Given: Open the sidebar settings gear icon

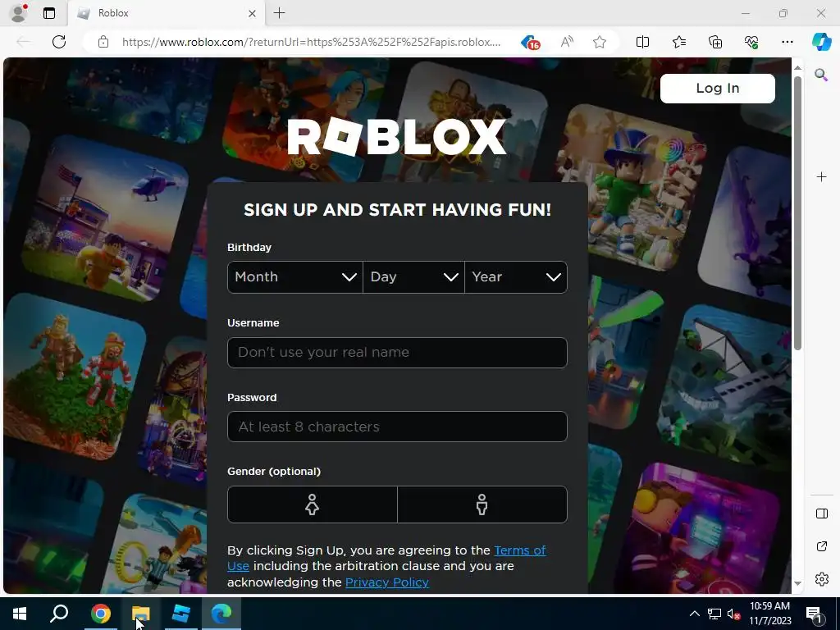Looking at the screenshot, I should tap(821, 579).
